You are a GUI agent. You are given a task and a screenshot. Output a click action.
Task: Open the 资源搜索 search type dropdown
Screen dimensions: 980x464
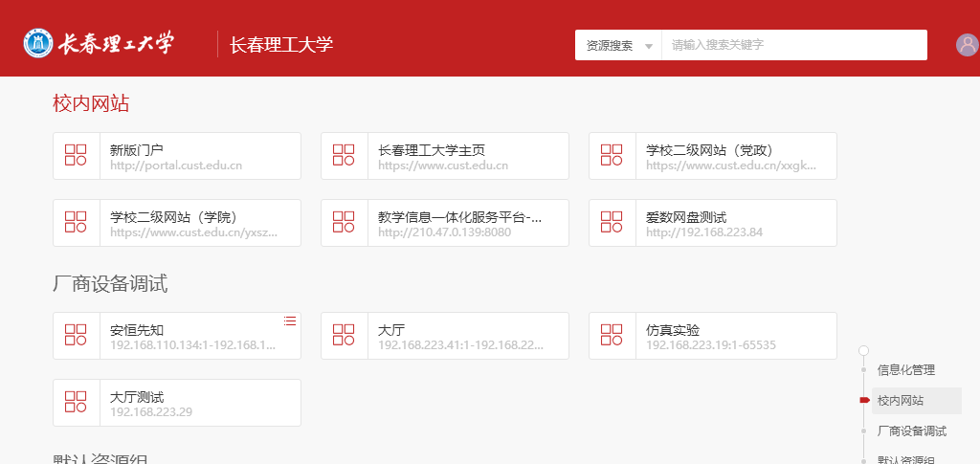[618, 46]
